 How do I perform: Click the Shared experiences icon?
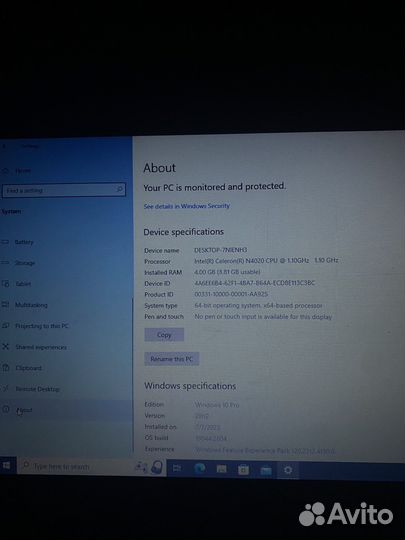(x=5, y=346)
